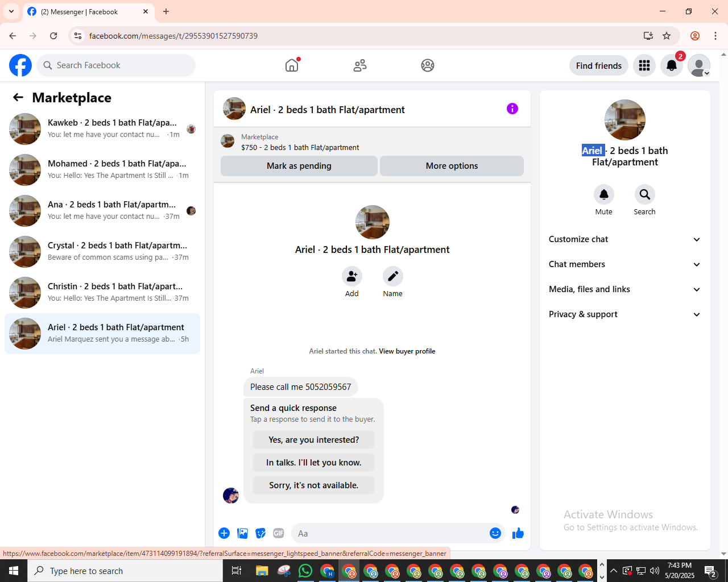Click Mark as pending button
Viewport: 728px width, 582px height.
pos(299,166)
